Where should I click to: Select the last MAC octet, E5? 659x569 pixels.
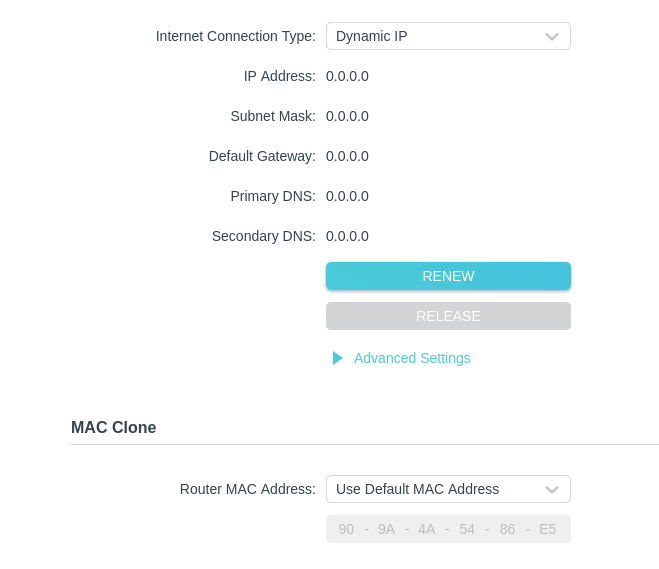(x=548, y=529)
